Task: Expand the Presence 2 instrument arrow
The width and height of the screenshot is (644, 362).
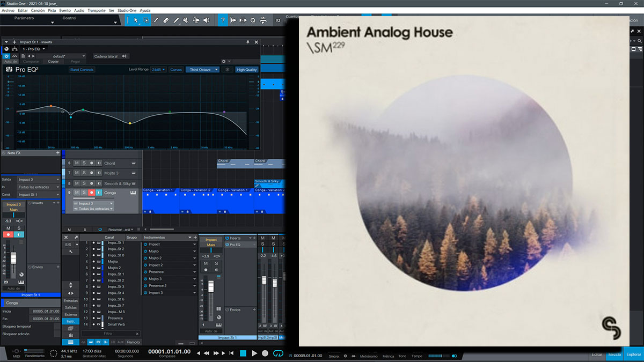Action: click(194, 286)
